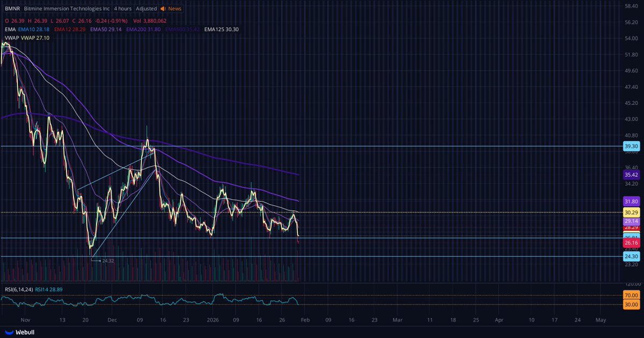Click the Mar date on the time axis
Image resolution: width=644 pixels, height=338 pixels.
click(x=397, y=319)
